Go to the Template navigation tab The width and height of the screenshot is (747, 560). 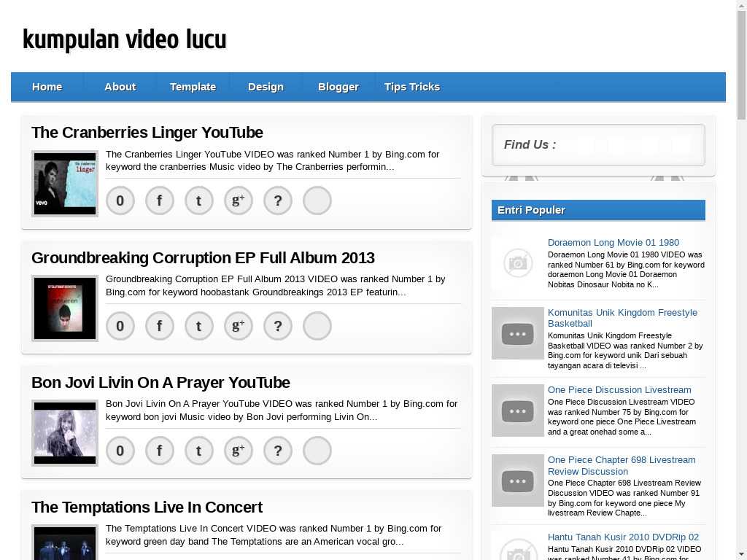pyautogui.click(x=193, y=87)
